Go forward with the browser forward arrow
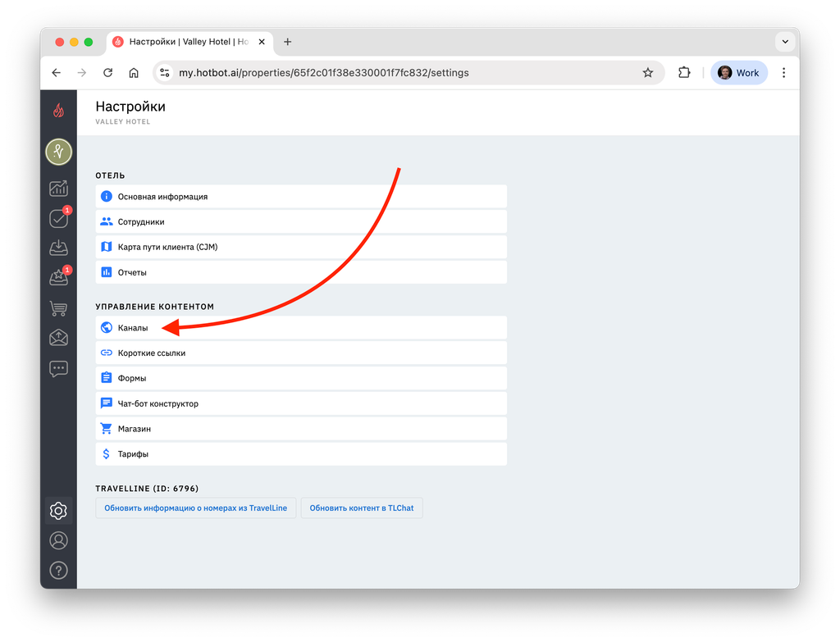 81,73
